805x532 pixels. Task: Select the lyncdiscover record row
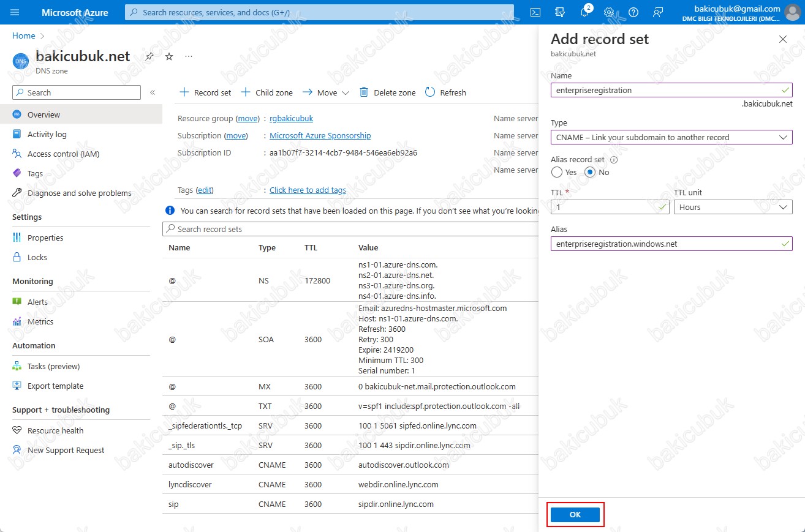[350, 484]
